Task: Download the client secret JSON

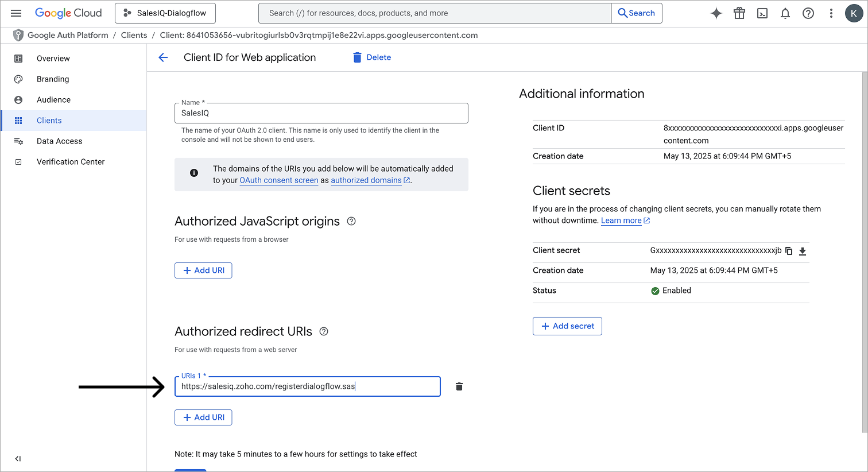Action: point(803,251)
